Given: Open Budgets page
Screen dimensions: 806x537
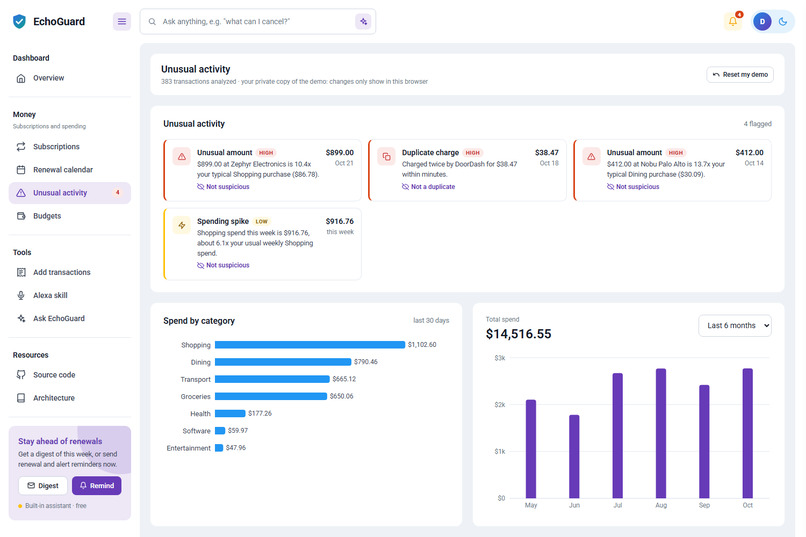Looking at the screenshot, I should pyautogui.click(x=70, y=216).
